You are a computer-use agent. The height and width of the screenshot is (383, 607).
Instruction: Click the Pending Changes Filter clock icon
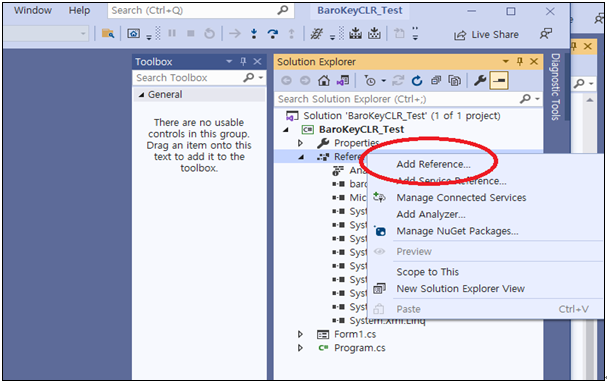coord(370,81)
